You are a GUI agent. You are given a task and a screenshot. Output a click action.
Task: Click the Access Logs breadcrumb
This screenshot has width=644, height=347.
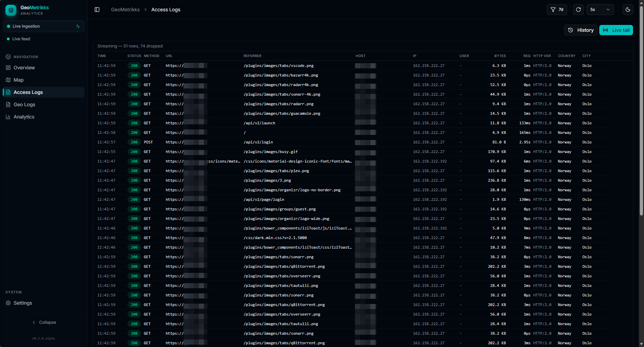pyautogui.click(x=166, y=10)
